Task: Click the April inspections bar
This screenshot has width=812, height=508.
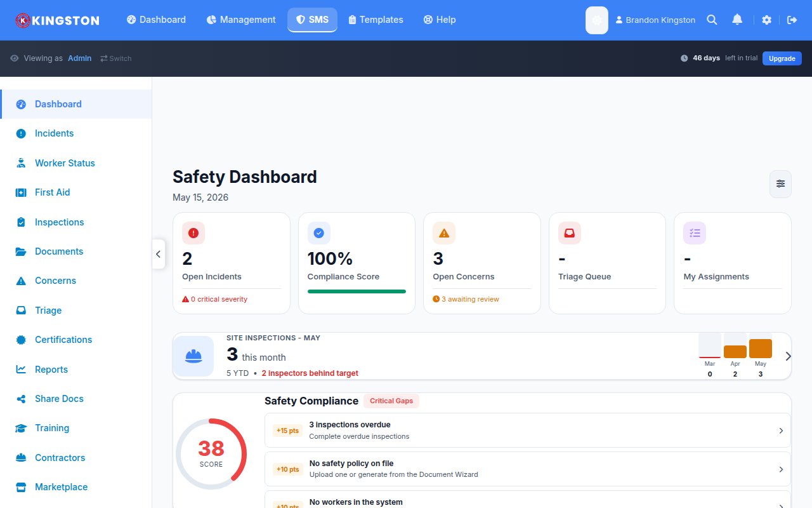Action: (x=735, y=352)
